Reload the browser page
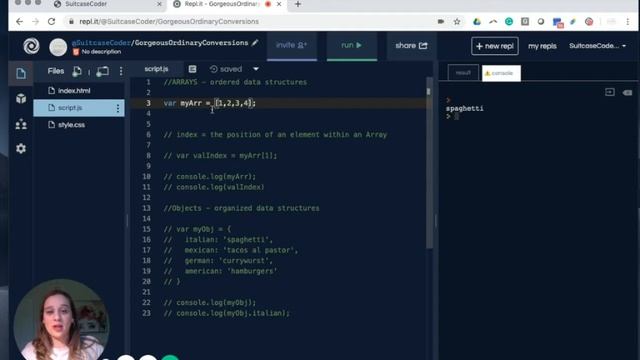 coord(51,21)
